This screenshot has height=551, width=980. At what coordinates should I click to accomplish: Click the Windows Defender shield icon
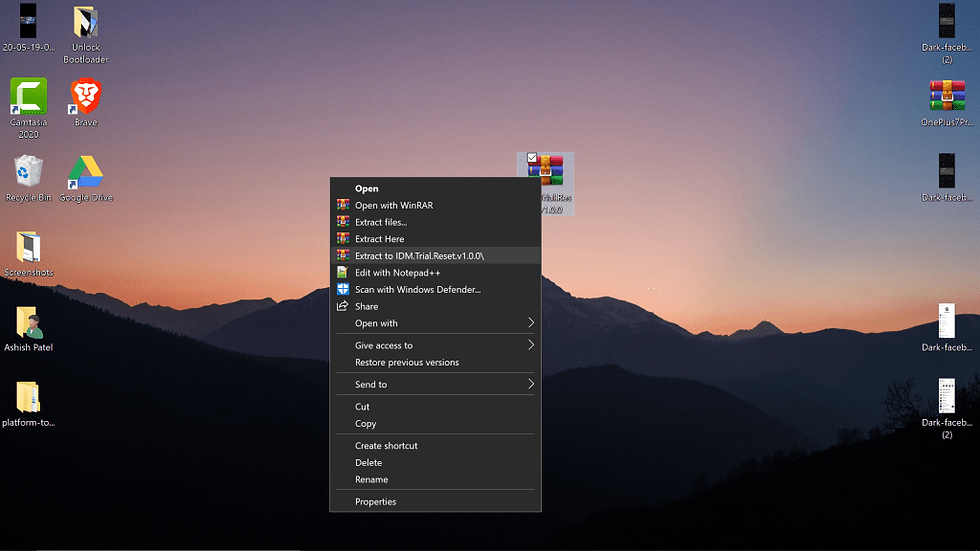tap(343, 289)
